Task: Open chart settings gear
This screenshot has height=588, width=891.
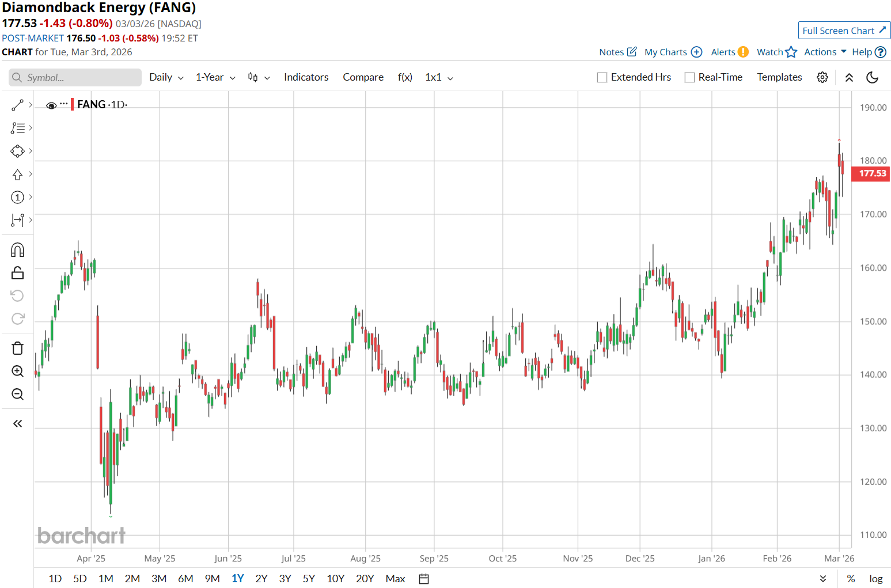Action: (x=822, y=77)
